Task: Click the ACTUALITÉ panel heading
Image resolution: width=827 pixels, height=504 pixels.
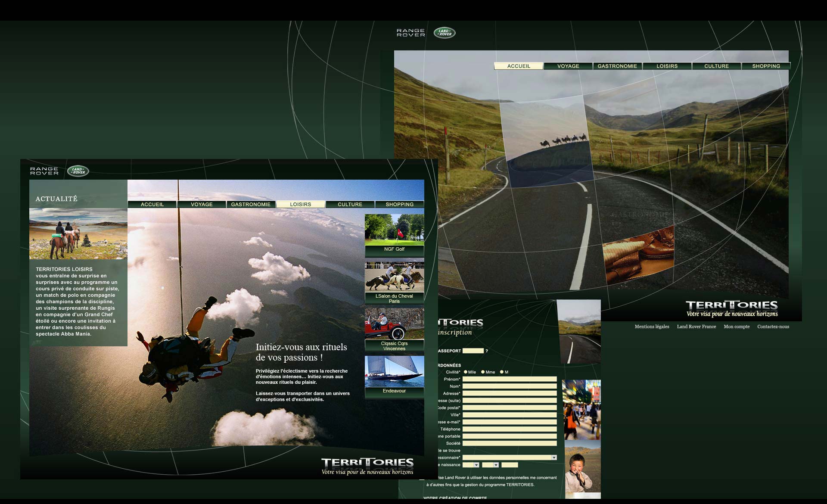Action: click(x=56, y=199)
